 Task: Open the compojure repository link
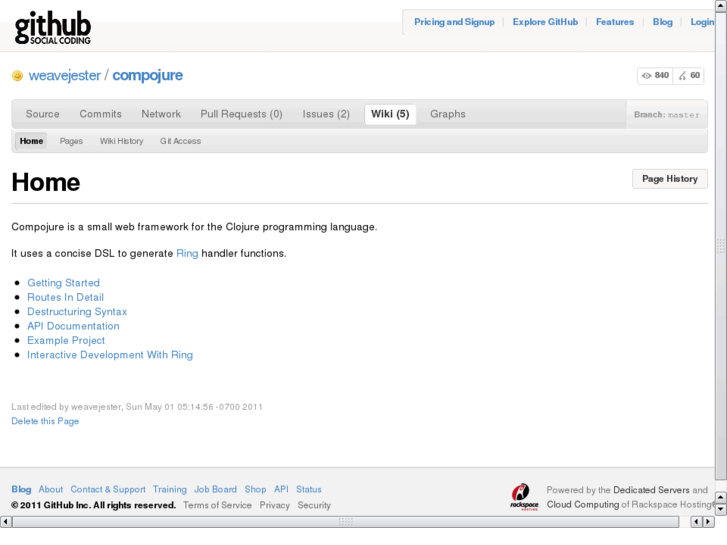click(147, 75)
